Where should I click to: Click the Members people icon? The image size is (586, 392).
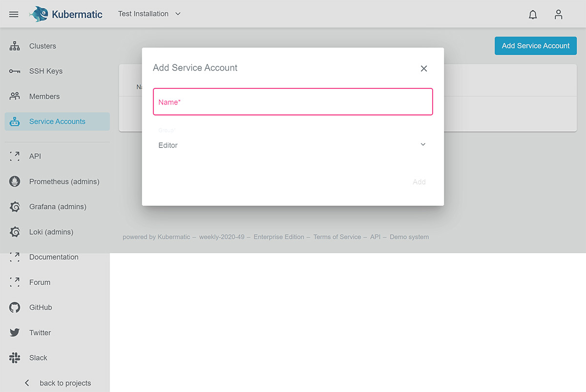click(x=14, y=96)
